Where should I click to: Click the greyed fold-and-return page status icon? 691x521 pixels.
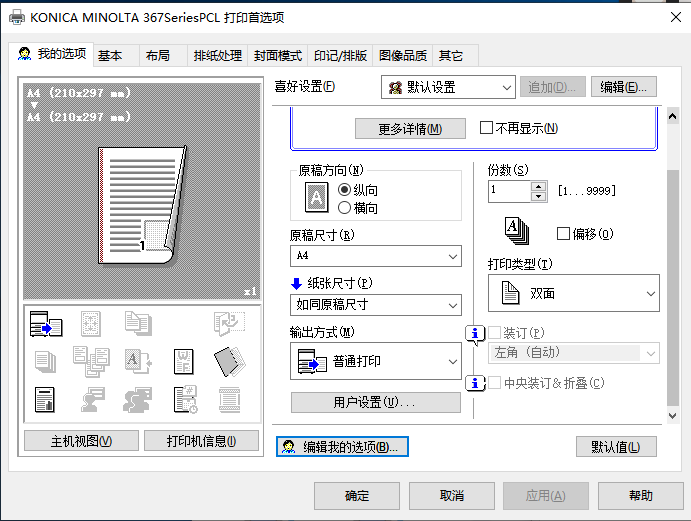point(229,324)
